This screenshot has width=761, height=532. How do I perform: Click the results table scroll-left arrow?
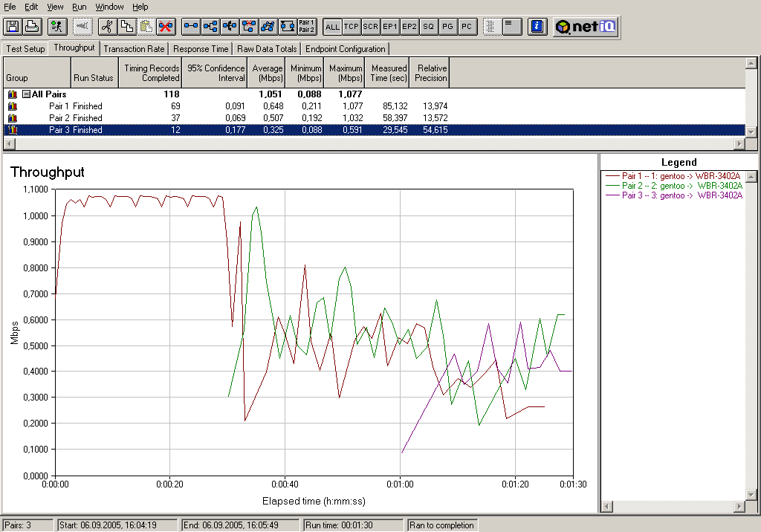9,143
